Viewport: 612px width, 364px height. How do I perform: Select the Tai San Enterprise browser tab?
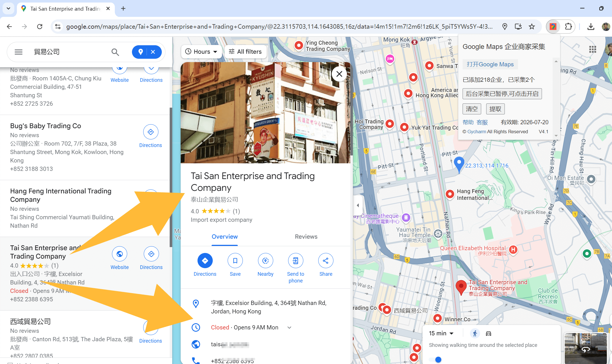(x=65, y=9)
